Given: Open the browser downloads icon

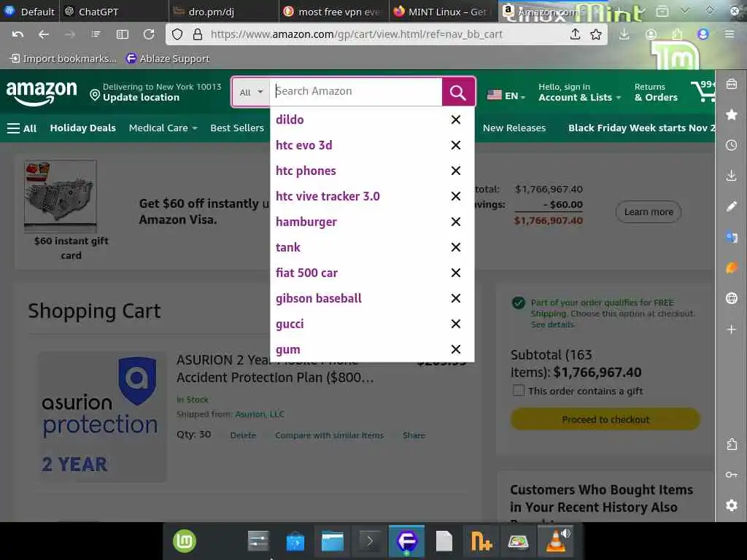Looking at the screenshot, I should pyautogui.click(x=624, y=34).
